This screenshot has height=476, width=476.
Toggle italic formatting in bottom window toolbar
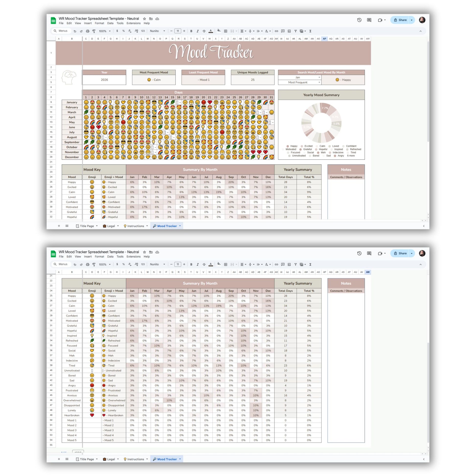point(198,264)
